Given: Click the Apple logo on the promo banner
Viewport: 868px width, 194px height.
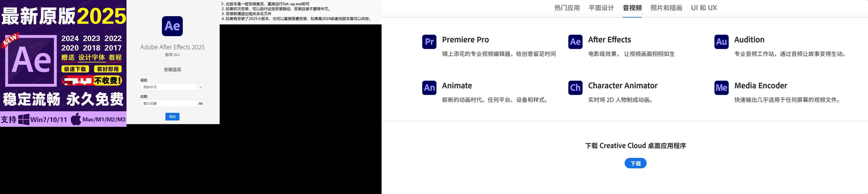Looking at the screenshot, I should point(76,119).
